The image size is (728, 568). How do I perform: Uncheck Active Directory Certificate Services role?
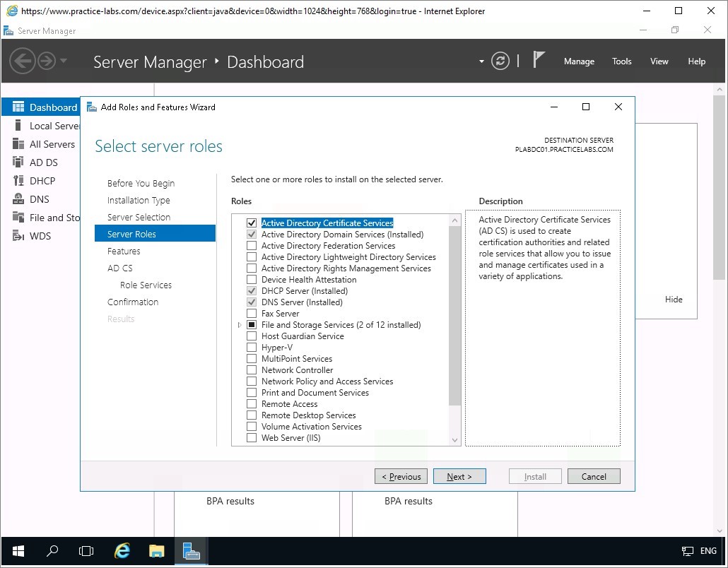[252, 223]
